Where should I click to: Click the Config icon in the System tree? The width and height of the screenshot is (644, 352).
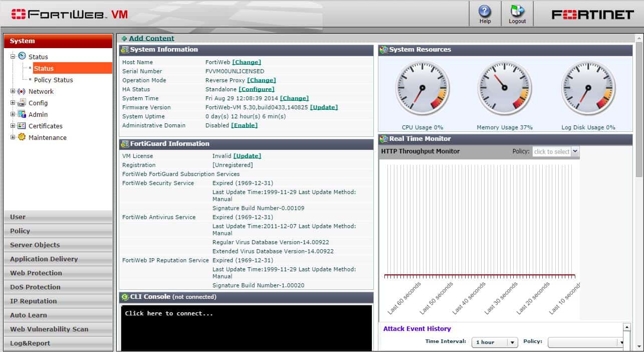click(22, 103)
